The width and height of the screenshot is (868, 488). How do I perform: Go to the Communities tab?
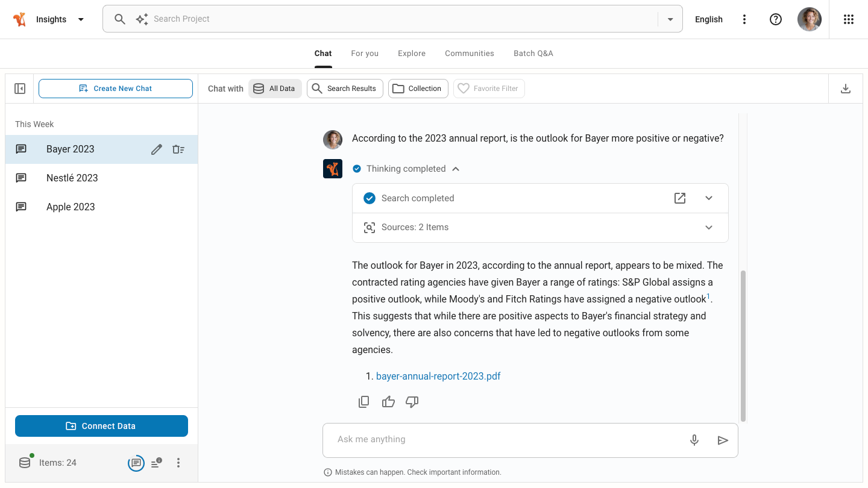tap(470, 54)
